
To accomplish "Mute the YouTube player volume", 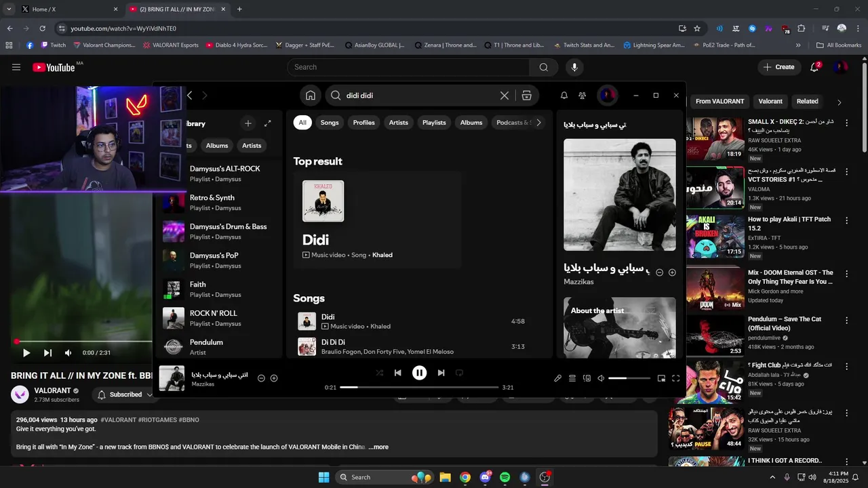I will (68, 352).
